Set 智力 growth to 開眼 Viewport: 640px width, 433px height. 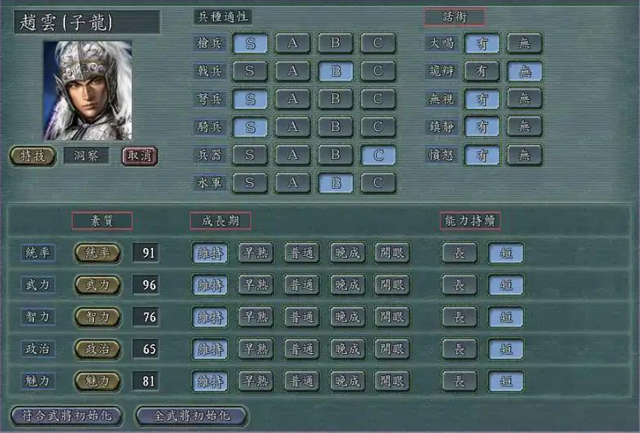click(392, 317)
